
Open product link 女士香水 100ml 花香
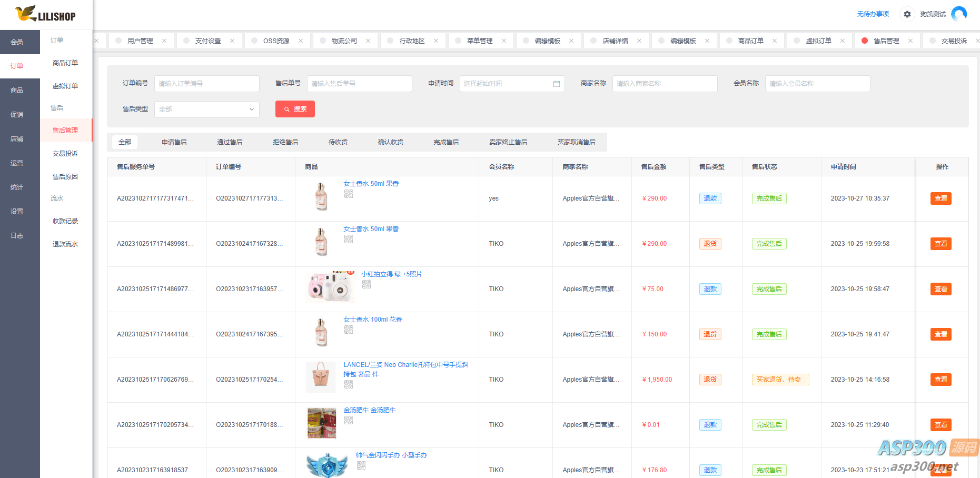pyautogui.click(x=372, y=320)
